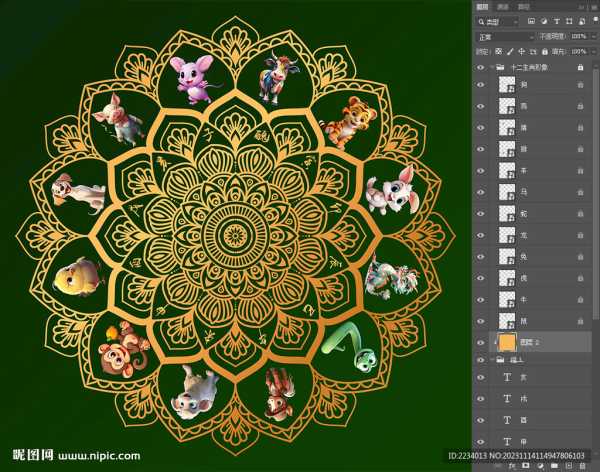Image resolution: width=600 pixels, height=472 pixels.
Task: Open the opacity slider dropdown arrow
Action: [x=593, y=37]
